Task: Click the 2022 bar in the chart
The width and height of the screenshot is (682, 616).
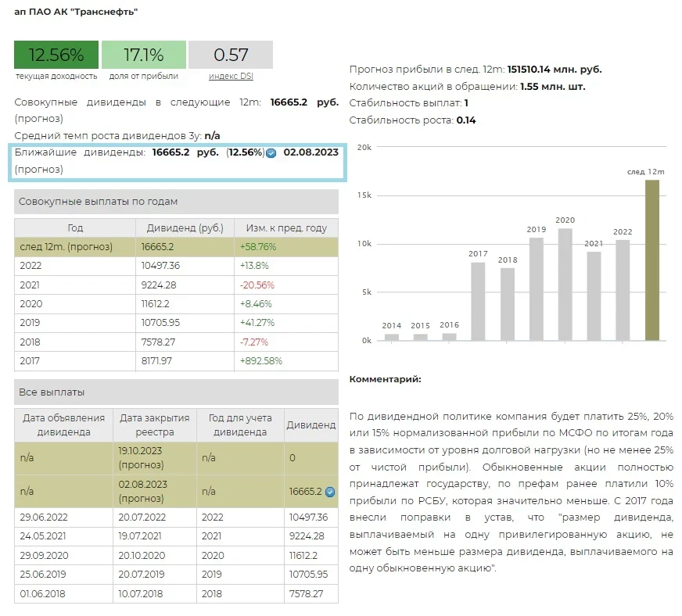Action: click(x=623, y=290)
